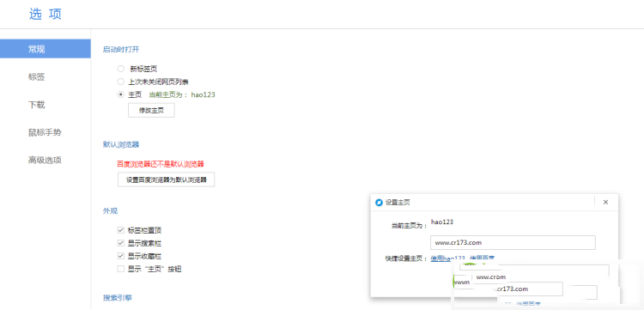The width and height of the screenshot is (644, 310).
Task: Click the red 百度浏览器还不是默认浏览器 warning text
Action: click(x=161, y=164)
